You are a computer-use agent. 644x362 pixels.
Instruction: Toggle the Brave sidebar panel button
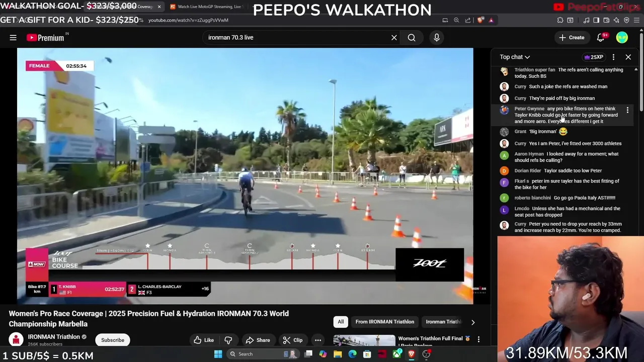pyautogui.click(x=596, y=20)
